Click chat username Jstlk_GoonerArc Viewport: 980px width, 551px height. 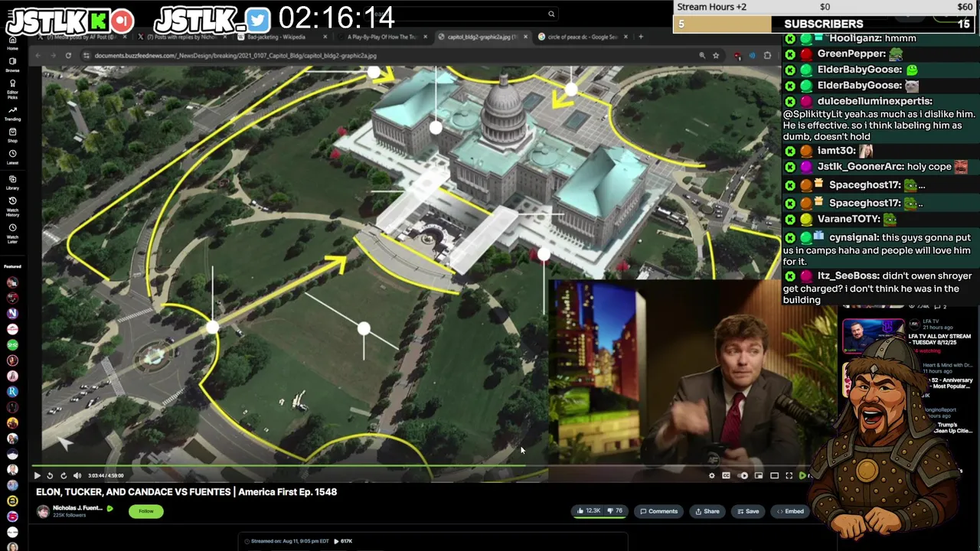pyautogui.click(x=860, y=167)
